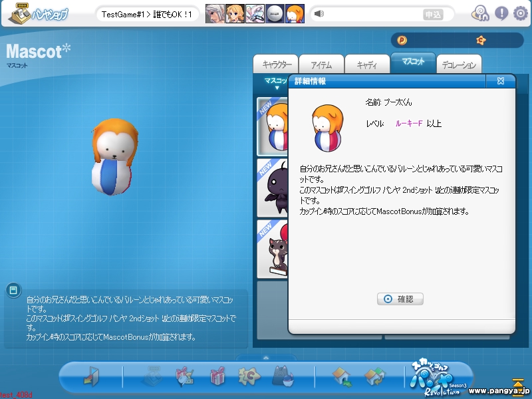The height and width of the screenshot is (399, 532).
Task: Click the 3D mascot preview model
Action: coord(114,157)
